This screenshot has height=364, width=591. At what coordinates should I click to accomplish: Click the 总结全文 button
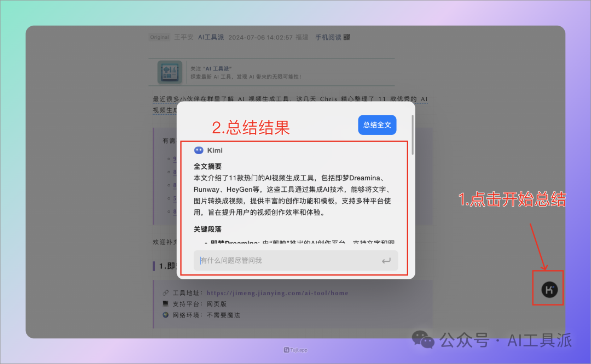377,125
